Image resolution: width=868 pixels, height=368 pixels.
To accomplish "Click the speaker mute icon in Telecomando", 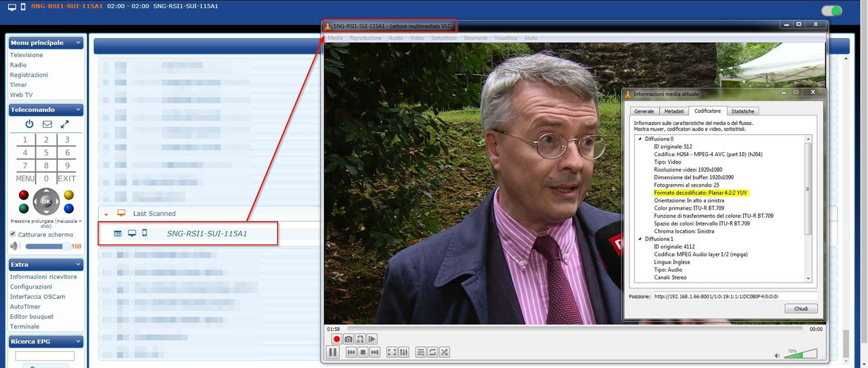I will pos(14,246).
